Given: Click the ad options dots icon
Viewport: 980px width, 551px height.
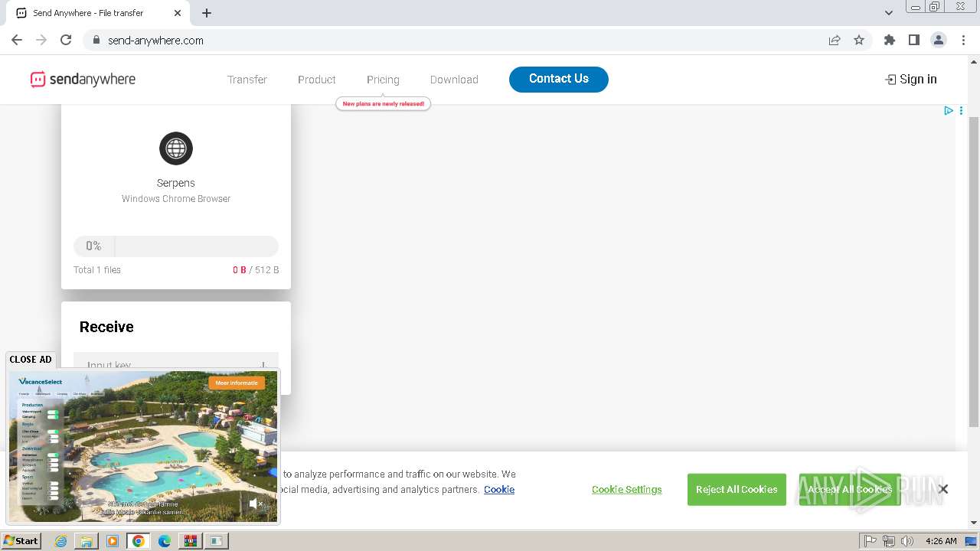Looking at the screenshot, I should 961,111.
